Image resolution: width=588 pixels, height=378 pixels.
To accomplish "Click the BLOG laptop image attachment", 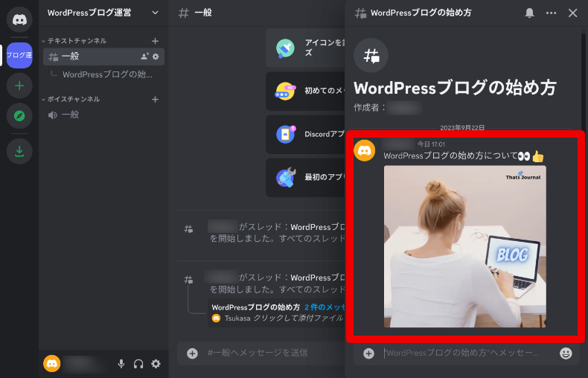I will [x=464, y=246].
